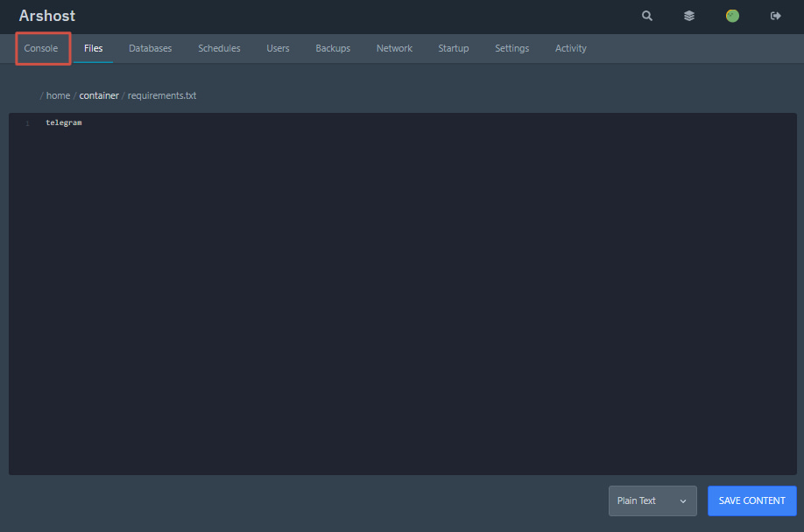Expand the Plain Text language dropdown
The image size is (804, 532).
652,500
